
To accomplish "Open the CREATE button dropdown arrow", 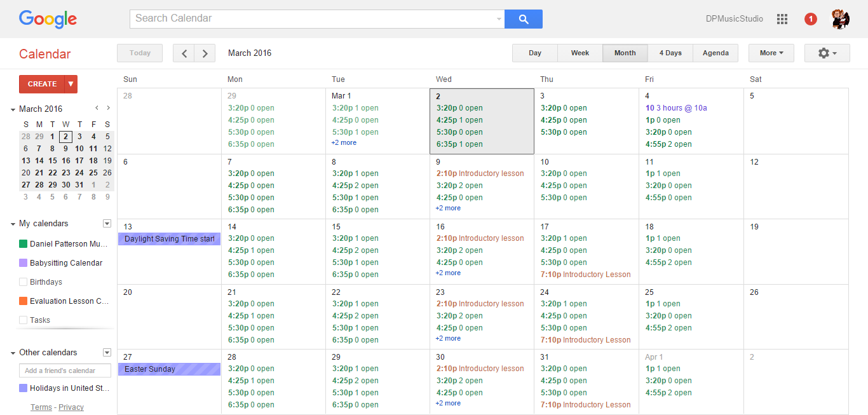I will (x=71, y=84).
